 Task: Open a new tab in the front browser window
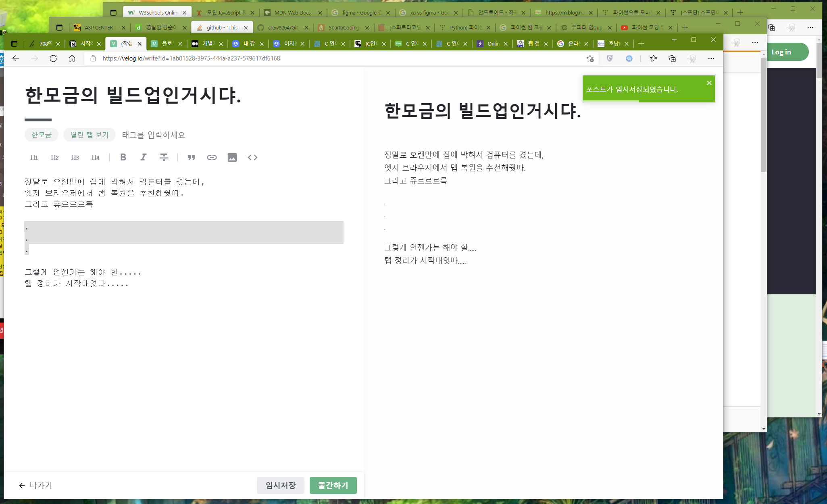point(641,44)
